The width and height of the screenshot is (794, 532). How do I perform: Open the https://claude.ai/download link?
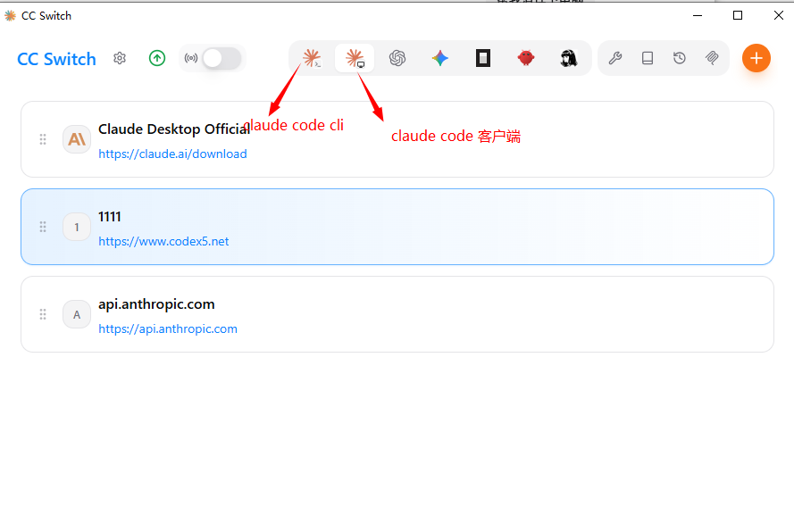[x=172, y=154]
